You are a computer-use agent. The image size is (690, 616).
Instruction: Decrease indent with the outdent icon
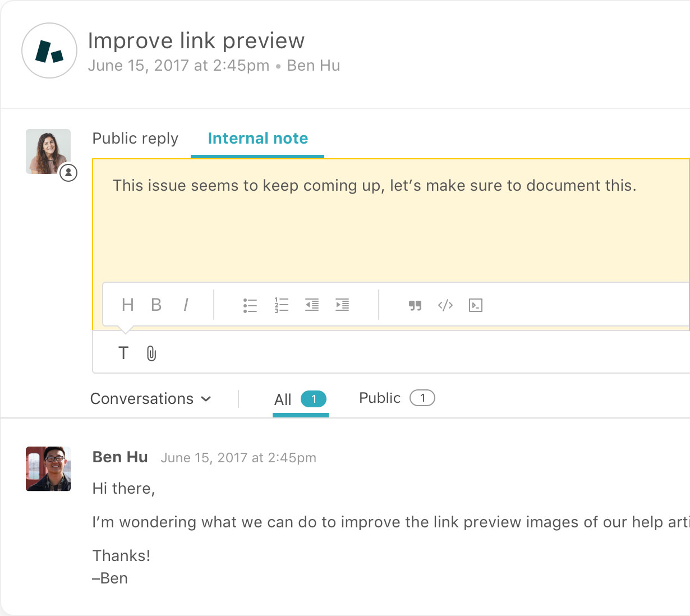pos(312,305)
